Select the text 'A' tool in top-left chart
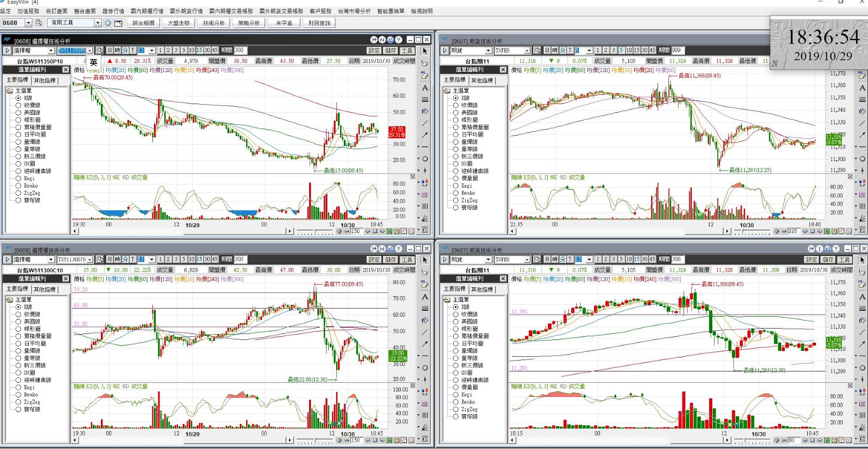Image resolution: width=868 pixels, height=449 pixels. [x=425, y=88]
